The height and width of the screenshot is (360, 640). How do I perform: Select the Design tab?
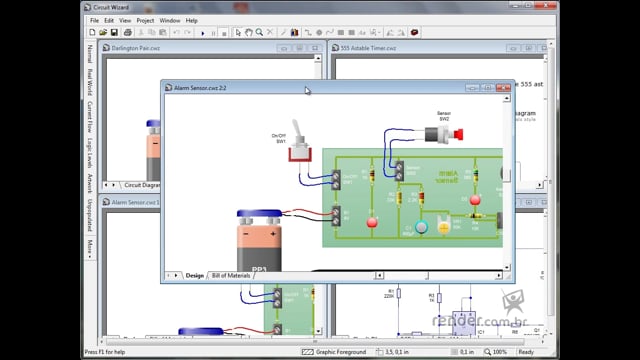(x=194, y=276)
